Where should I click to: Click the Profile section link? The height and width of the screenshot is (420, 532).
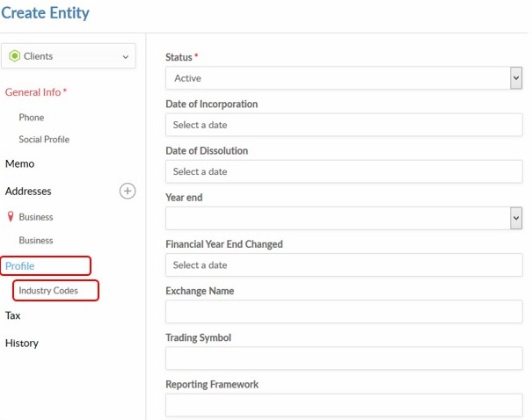tap(20, 265)
